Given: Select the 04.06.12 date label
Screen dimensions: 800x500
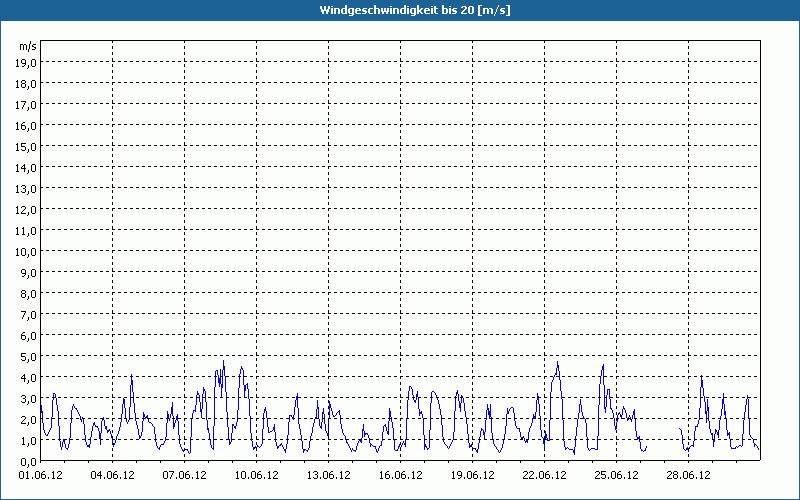Looking at the screenshot, I should click(113, 476).
